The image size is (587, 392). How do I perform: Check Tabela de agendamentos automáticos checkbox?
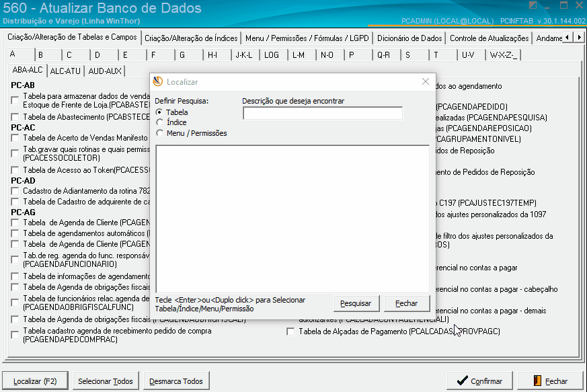[x=15, y=233]
